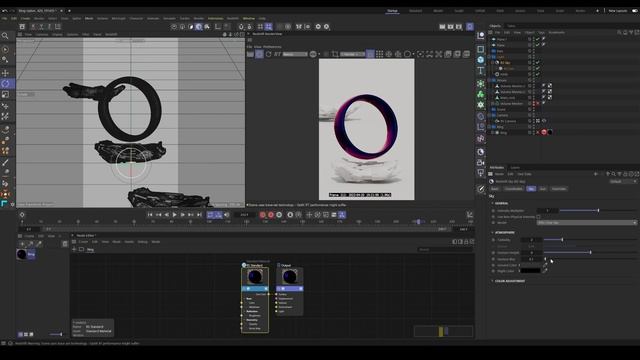Toggle Plane enable checkmark in Objects
The image size is (640, 360).
(538, 45)
